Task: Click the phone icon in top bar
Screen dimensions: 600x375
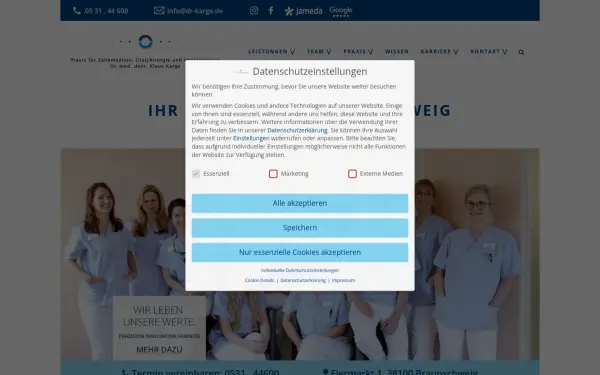Action: 77,11
